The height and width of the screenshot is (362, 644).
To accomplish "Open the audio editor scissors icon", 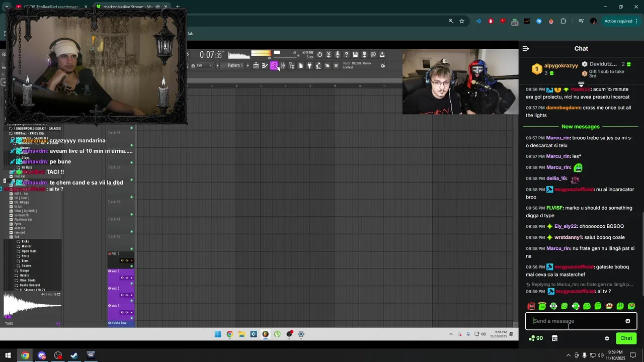I will point(329,54).
